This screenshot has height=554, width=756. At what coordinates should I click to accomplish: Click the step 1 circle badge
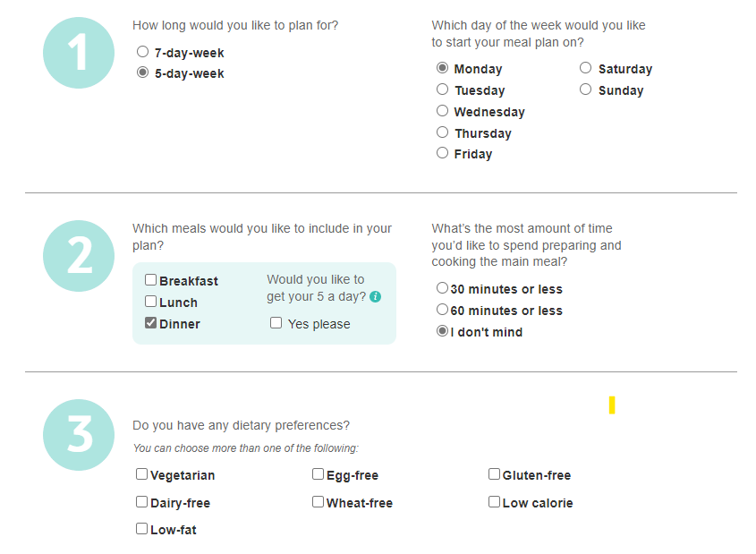pos(78,53)
